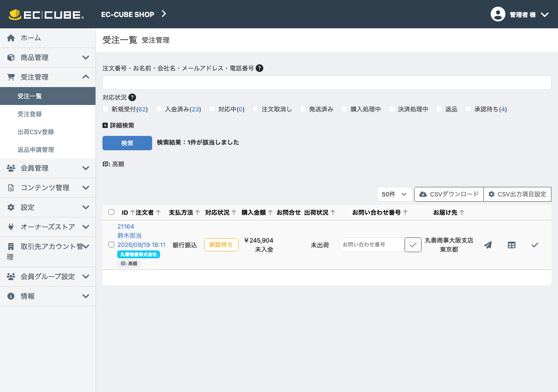Expand the コンテンツ管理 sidebar menu
Screen dimensions: 558x392
(x=48, y=188)
